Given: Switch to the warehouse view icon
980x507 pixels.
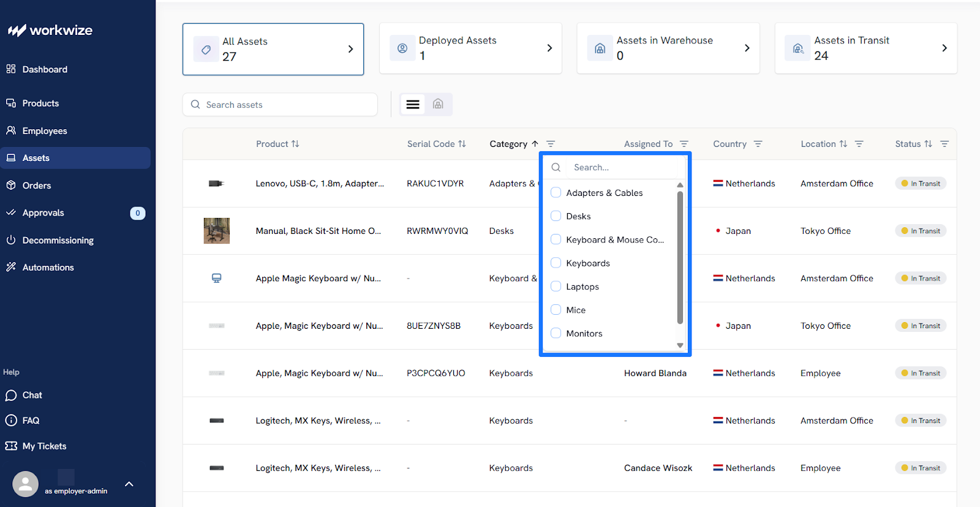Looking at the screenshot, I should click(438, 105).
